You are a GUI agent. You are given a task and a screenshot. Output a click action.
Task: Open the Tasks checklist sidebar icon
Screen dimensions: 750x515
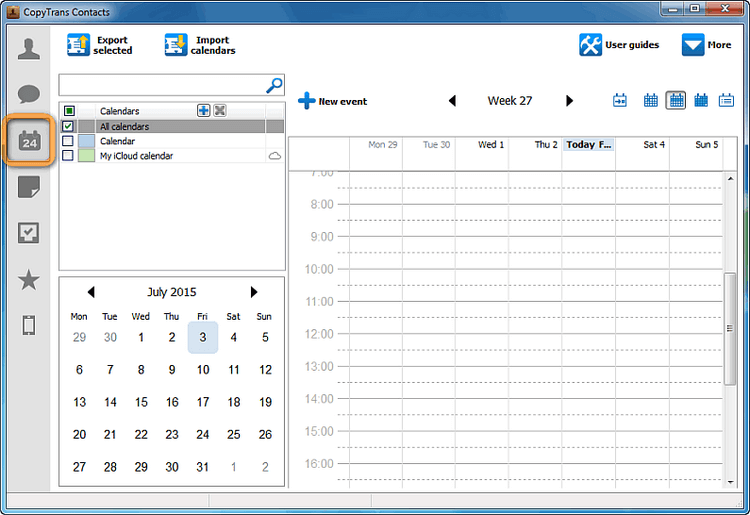tap(29, 233)
